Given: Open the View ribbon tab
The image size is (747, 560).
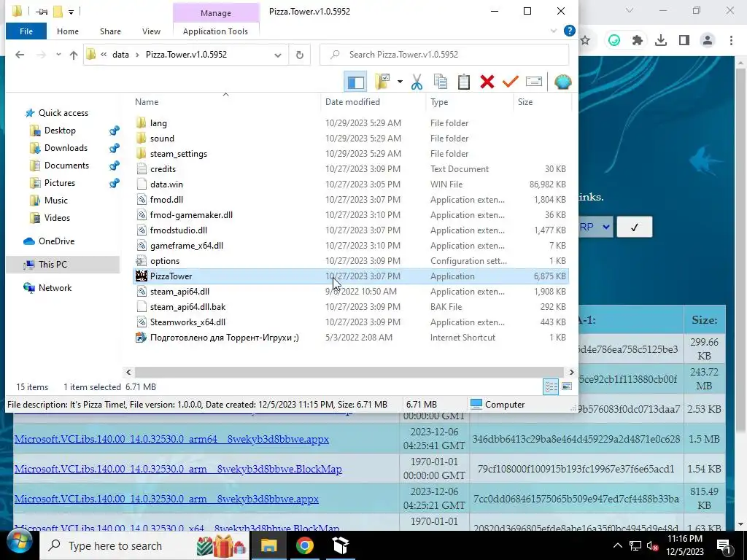Looking at the screenshot, I should click(x=151, y=31).
